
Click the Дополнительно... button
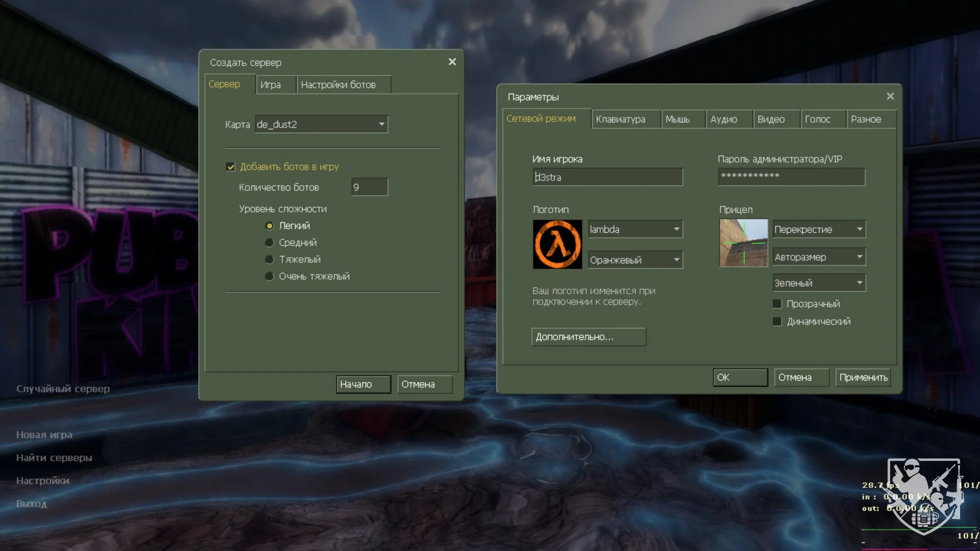point(588,337)
